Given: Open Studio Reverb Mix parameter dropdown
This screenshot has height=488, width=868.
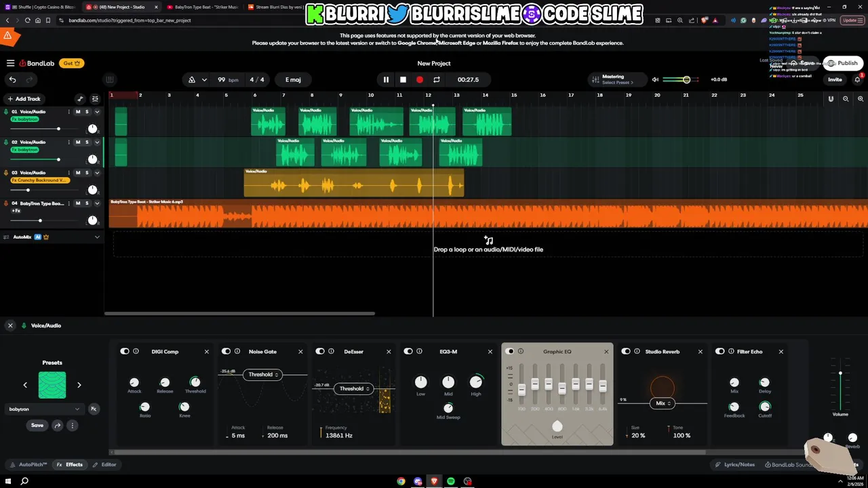Looking at the screenshot, I should 661,403.
